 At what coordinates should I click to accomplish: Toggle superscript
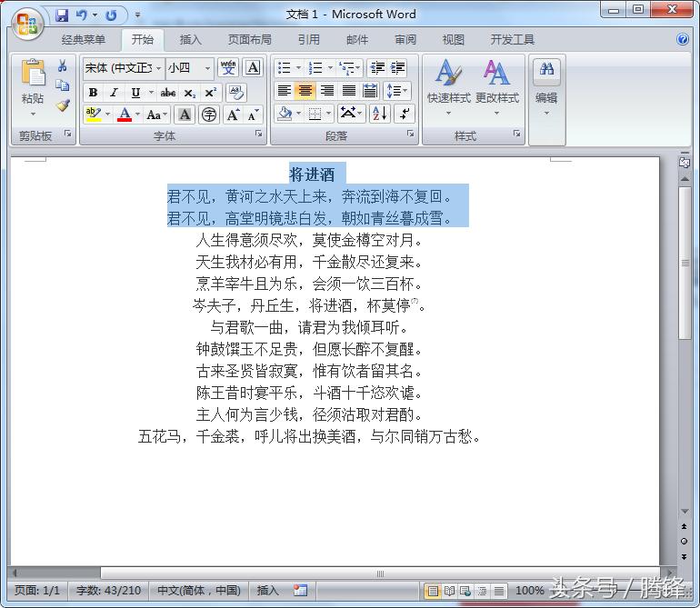pos(210,93)
